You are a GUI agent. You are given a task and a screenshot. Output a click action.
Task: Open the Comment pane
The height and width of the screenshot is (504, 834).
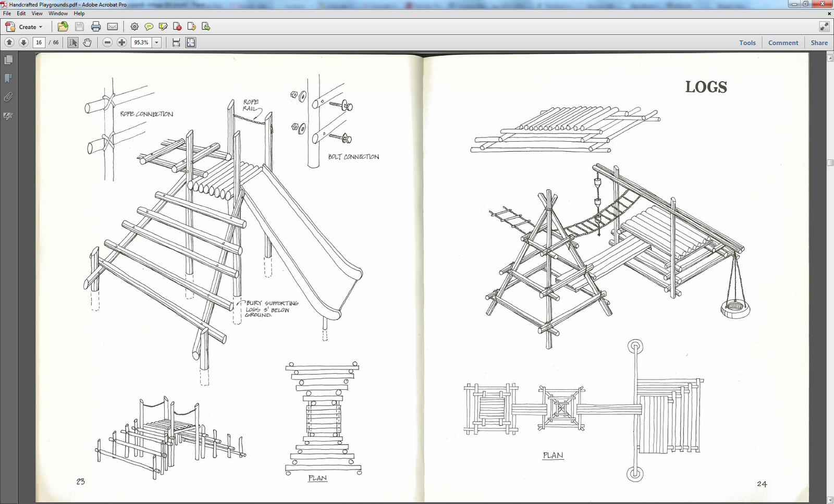coord(783,43)
